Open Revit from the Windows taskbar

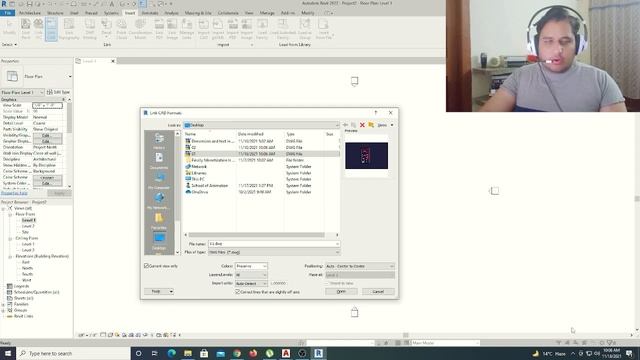pos(318,353)
